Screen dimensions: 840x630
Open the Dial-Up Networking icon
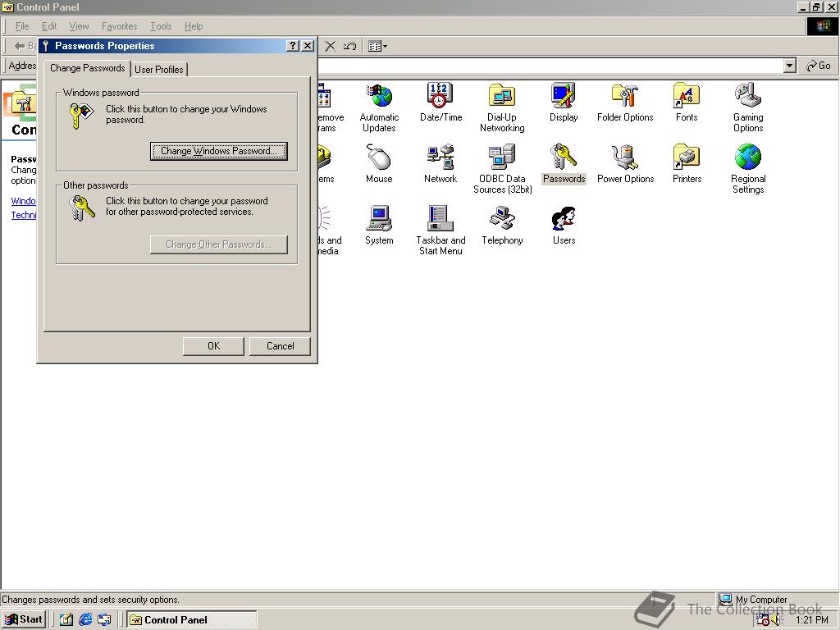point(502,107)
